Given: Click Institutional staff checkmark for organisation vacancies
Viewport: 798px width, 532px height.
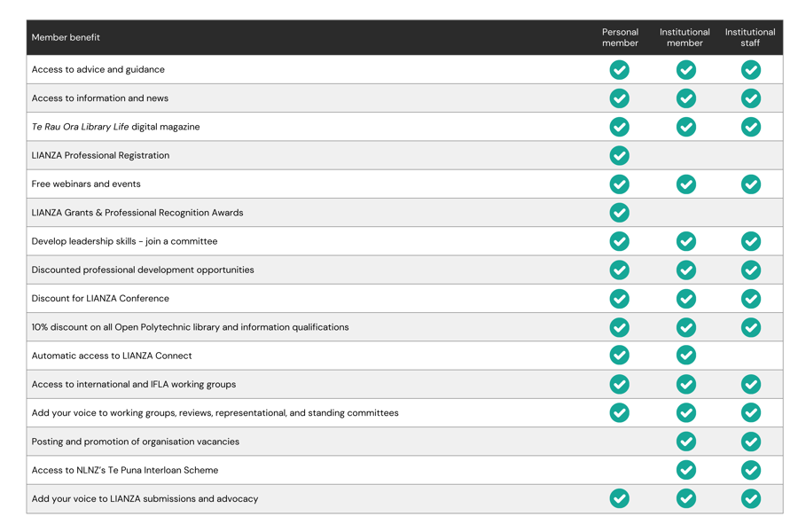Looking at the screenshot, I should (751, 442).
